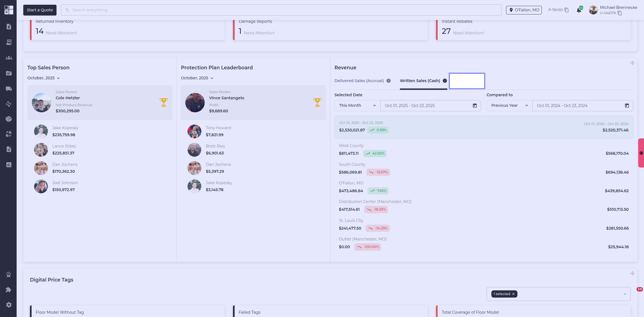Image resolution: width=644 pixels, height=317 pixels.
Task: Click the puzzle piece integrations icon
Action: coord(9,290)
